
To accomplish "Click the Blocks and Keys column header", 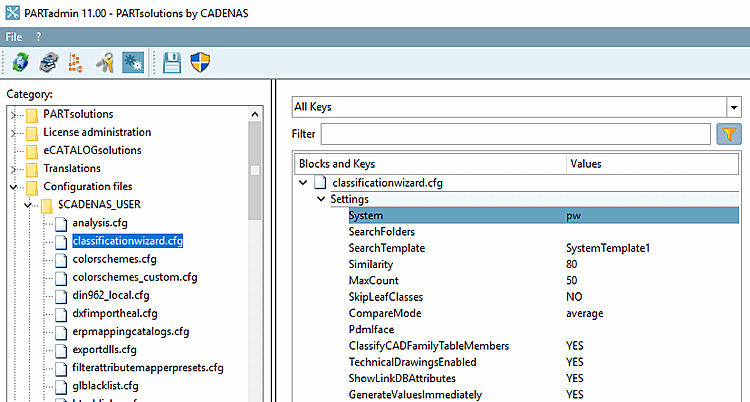I will [430, 164].
